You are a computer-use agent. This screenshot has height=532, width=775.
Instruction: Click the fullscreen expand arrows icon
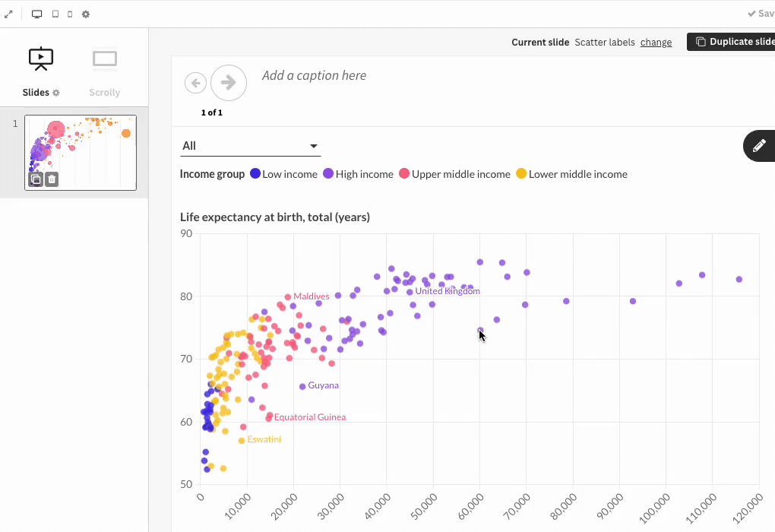pyautogui.click(x=8, y=14)
